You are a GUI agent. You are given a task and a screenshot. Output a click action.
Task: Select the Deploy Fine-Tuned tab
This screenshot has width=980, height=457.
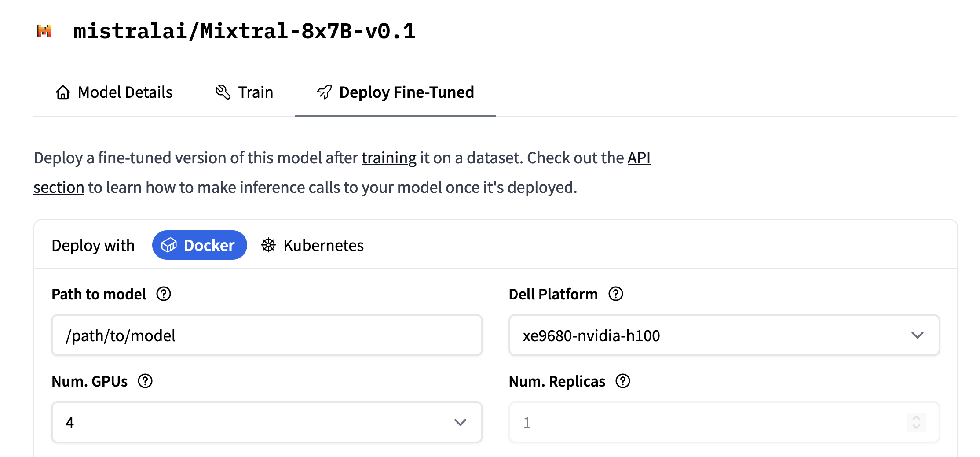point(395,92)
